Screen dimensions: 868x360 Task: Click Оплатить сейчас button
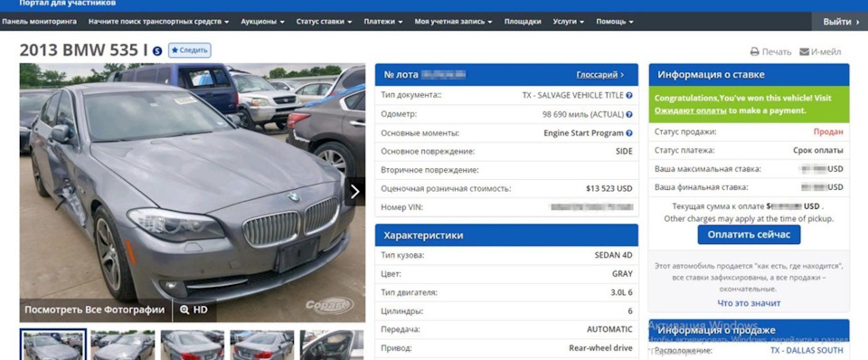[749, 235]
